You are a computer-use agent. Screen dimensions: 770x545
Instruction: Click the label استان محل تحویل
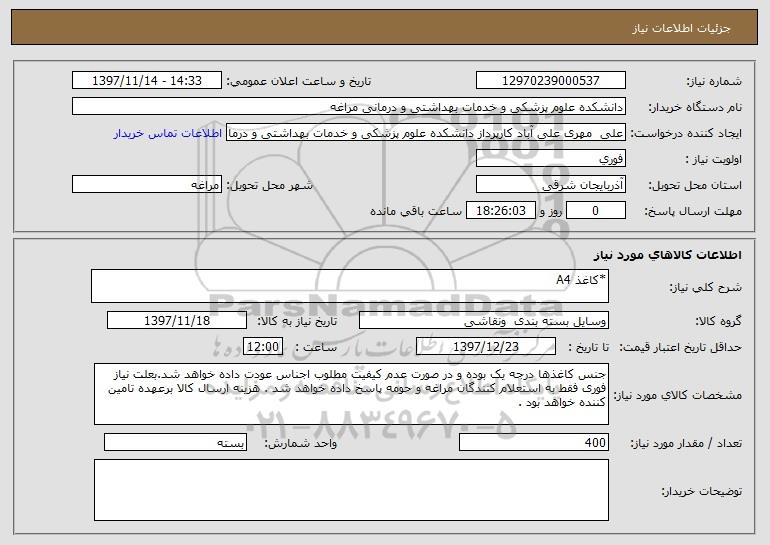(695, 185)
